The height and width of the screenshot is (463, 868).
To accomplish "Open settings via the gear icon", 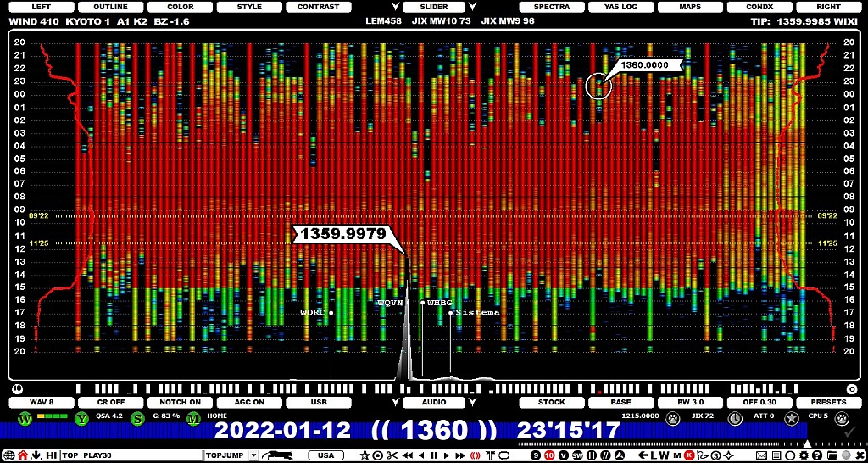I will pos(804,455).
